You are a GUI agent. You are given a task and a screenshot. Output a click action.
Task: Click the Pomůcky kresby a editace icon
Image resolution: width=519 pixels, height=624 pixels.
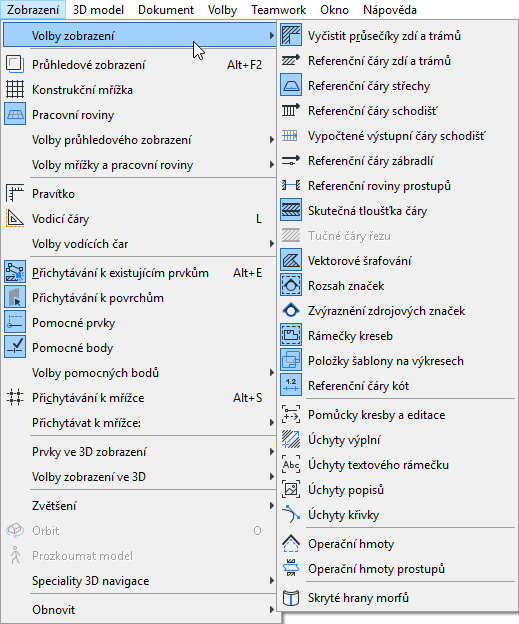pos(291,415)
